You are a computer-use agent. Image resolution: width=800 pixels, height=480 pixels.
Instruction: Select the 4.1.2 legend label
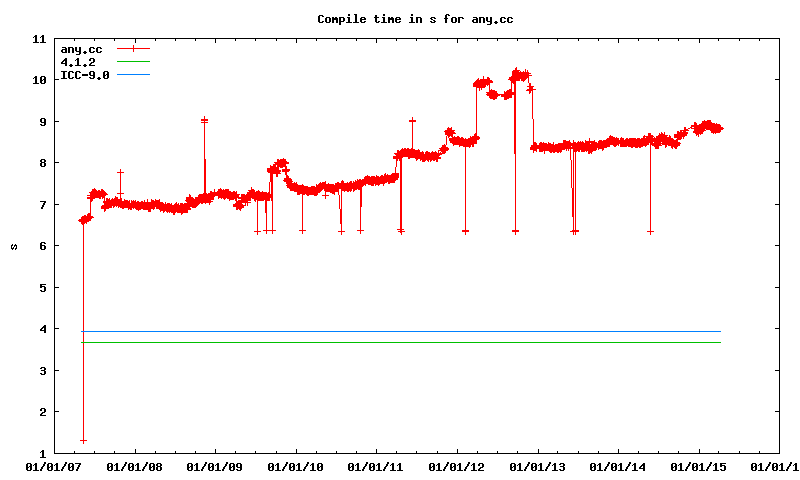(78, 62)
